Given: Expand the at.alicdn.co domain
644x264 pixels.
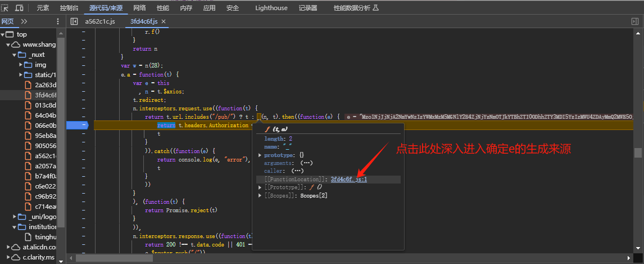Looking at the screenshot, I should (x=8, y=247).
